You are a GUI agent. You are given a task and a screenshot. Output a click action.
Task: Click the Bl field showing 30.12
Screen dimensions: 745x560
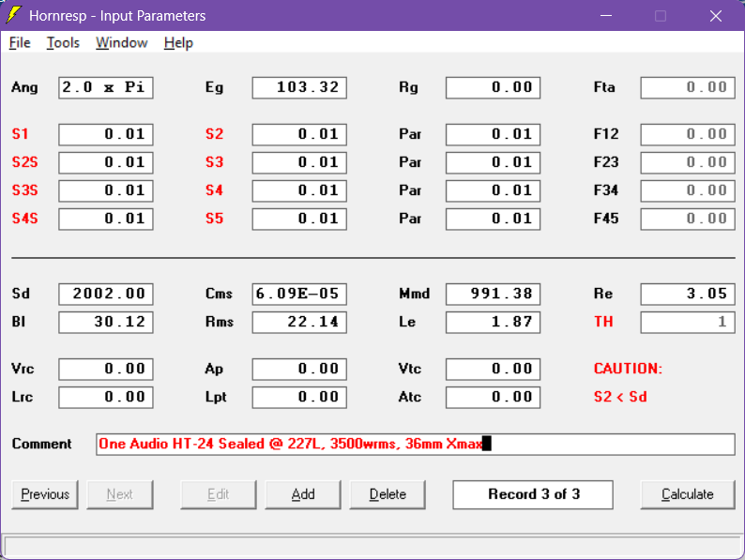click(106, 322)
